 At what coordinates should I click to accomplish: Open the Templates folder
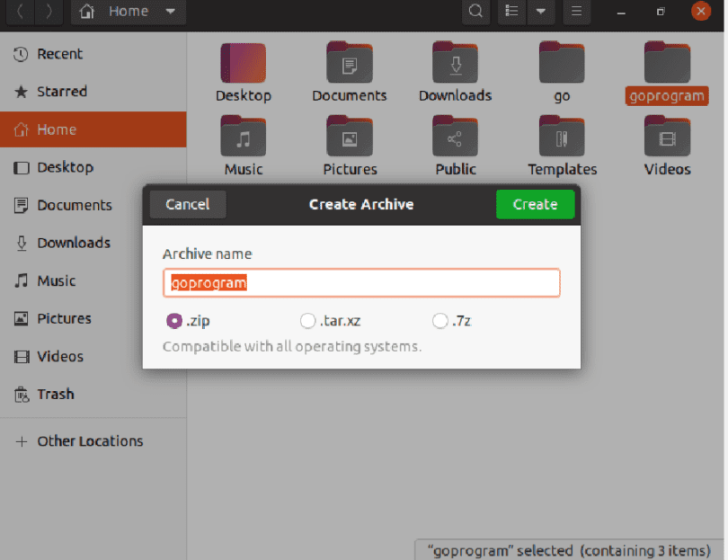[561, 138]
